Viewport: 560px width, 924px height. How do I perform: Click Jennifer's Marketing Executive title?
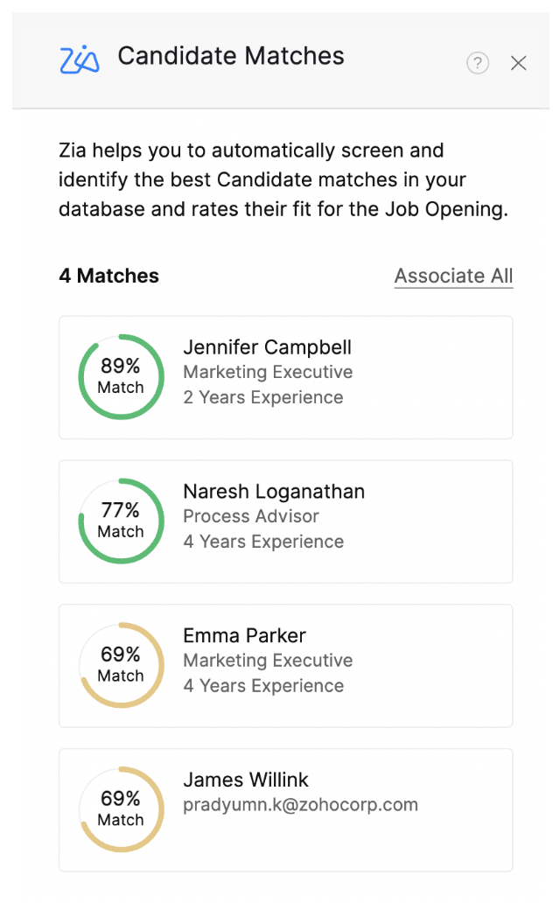click(x=268, y=372)
